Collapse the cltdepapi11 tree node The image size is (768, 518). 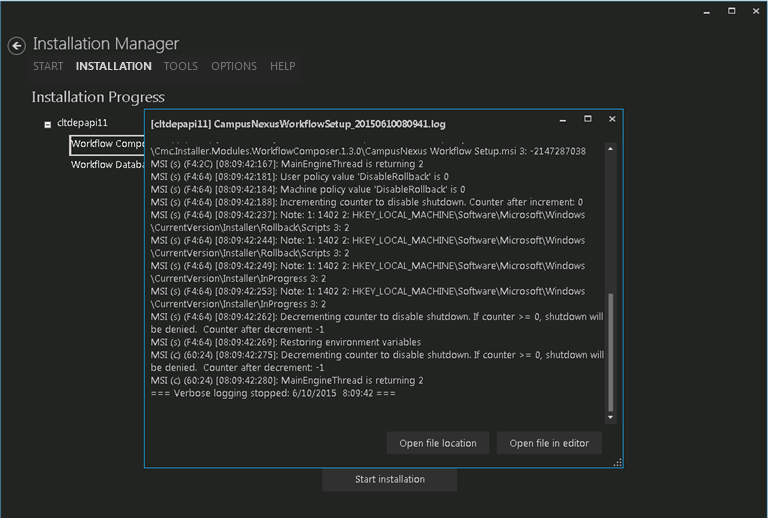coord(47,125)
